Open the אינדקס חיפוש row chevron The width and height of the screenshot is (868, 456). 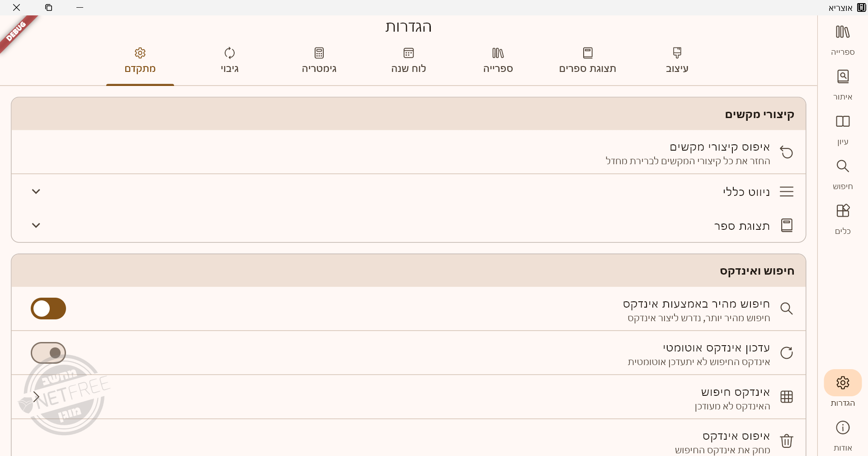[36, 397]
